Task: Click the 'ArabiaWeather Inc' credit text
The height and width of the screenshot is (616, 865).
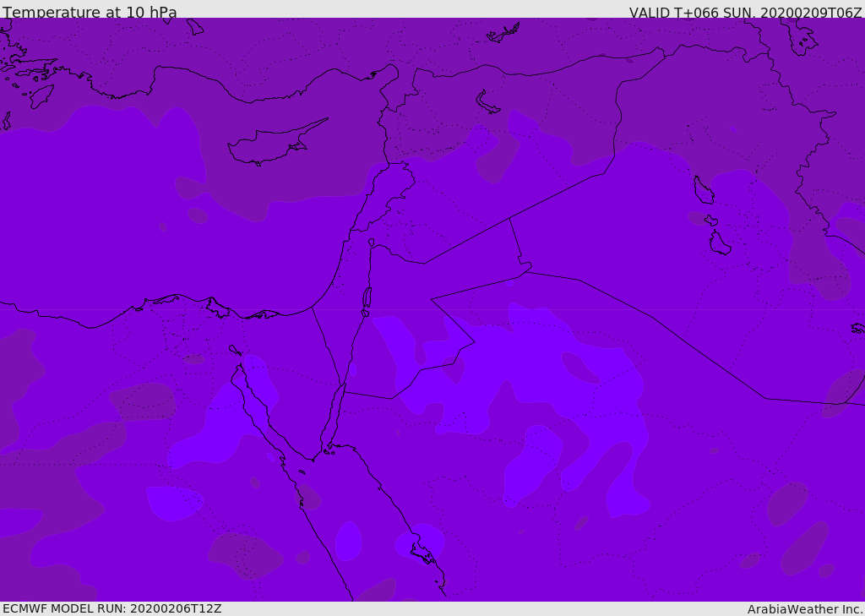Action: [x=804, y=609]
